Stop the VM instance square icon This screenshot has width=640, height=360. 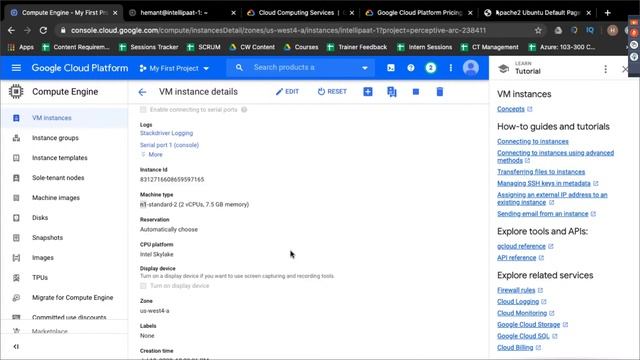416,92
